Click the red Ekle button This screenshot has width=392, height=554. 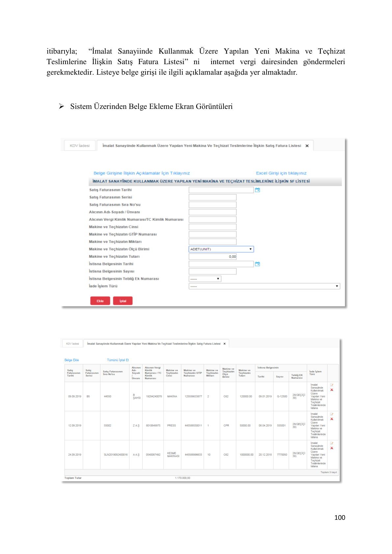100,301
